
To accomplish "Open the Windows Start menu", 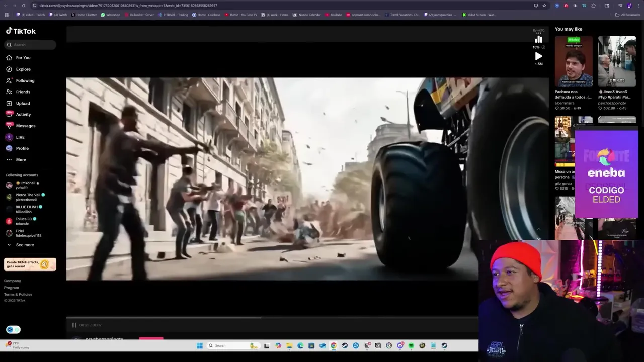I will point(200,346).
